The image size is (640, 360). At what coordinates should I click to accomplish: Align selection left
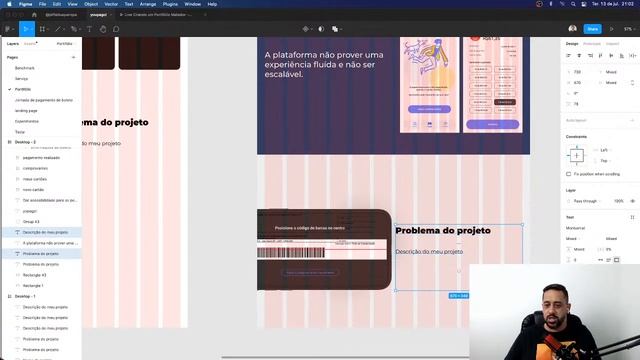pos(569,56)
